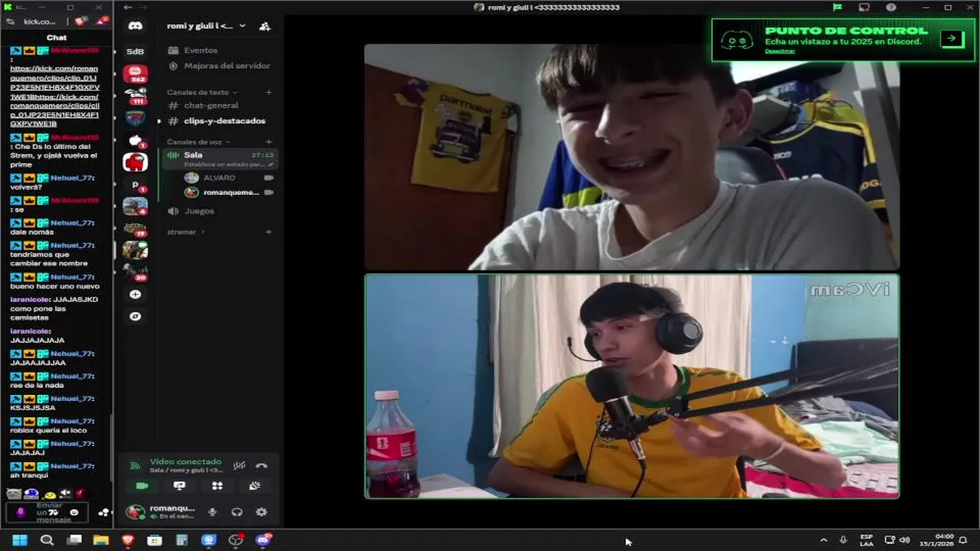Open Discord user settings gear
The width and height of the screenshot is (980, 551).
(x=261, y=513)
